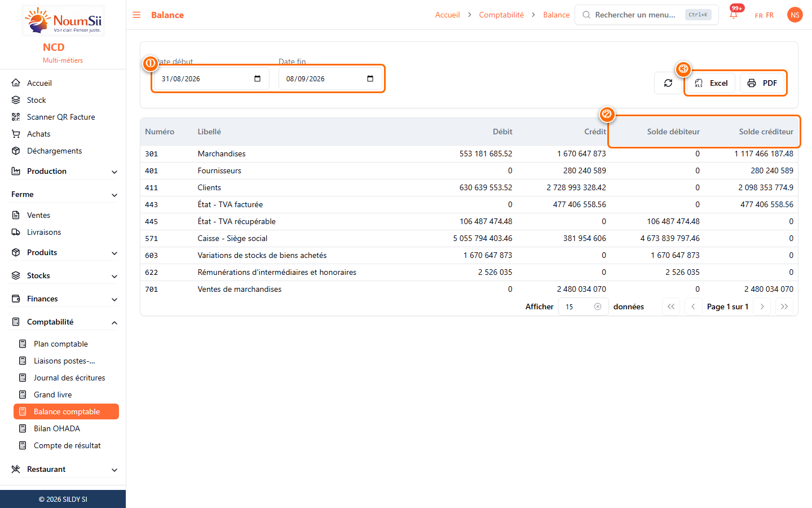The width and height of the screenshot is (812, 508).
Task: Click the Restaurant utensils icon
Action: [16, 469]
